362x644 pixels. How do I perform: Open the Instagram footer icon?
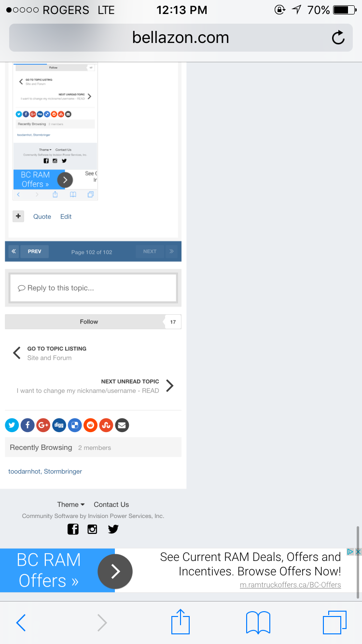pyautogui.click(x=92, y=529)
